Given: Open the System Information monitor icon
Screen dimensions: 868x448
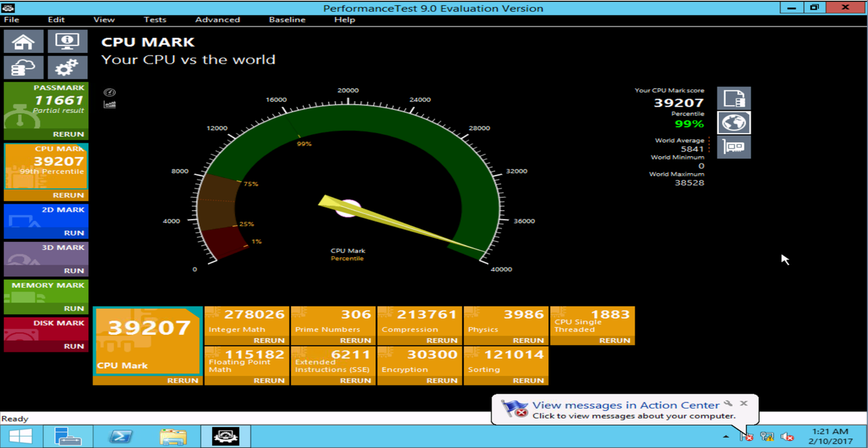Looking at the screenshot, I should 67,41.
